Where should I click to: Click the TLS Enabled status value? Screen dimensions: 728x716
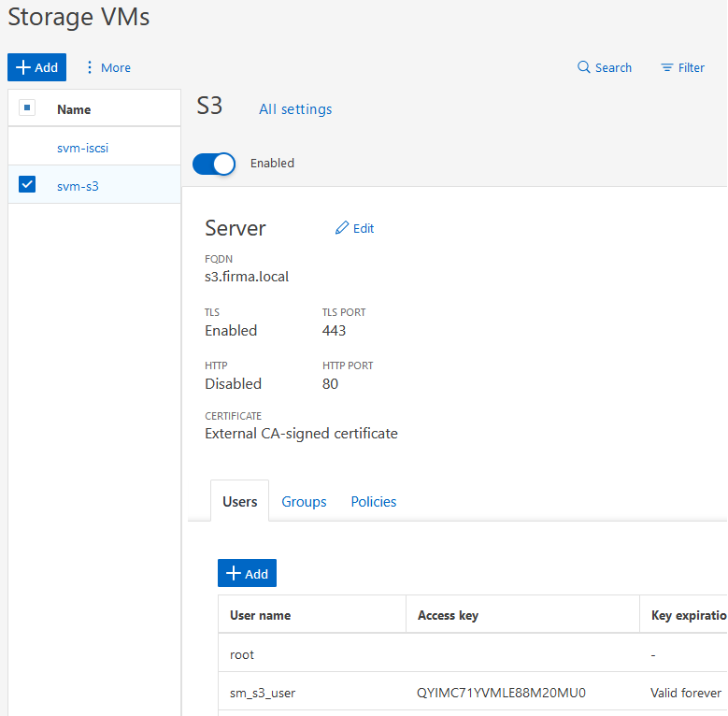tap(231, 331)
